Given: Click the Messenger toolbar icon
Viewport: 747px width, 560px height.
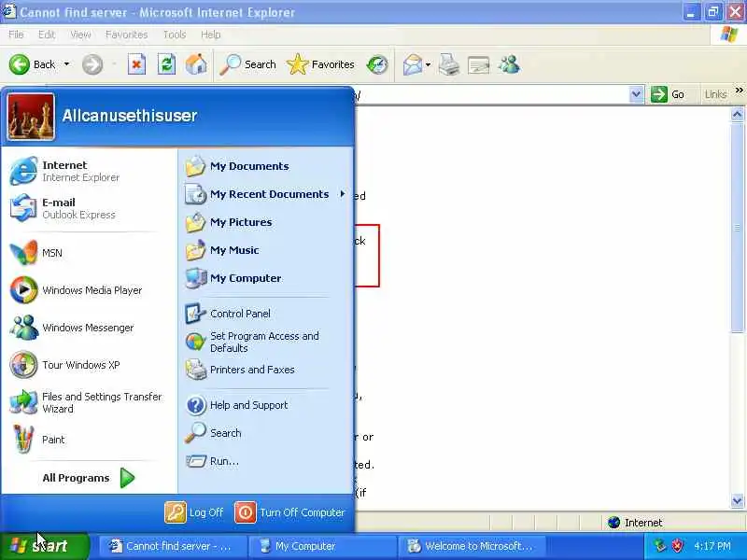Looking at the screenshot, I should [509, 64].
